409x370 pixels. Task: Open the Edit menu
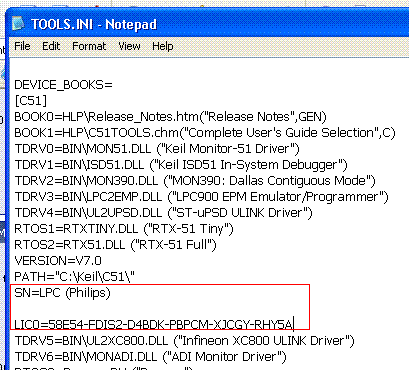coord(51,46)
